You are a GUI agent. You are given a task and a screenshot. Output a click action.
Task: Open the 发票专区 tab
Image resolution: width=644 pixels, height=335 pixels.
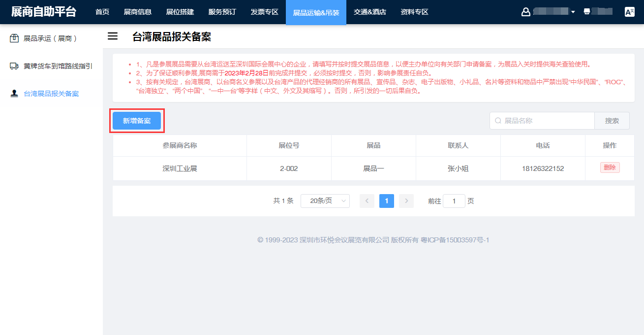[x=264, y=12]
